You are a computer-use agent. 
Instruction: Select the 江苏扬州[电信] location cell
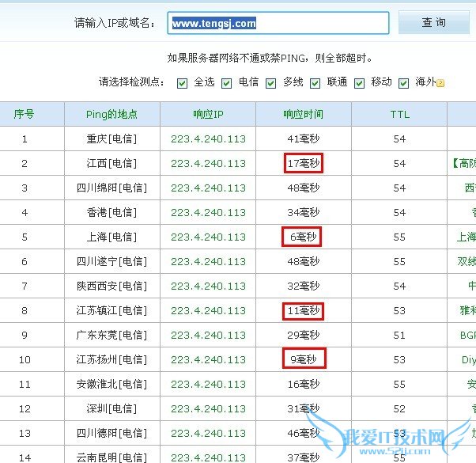[x=111, y=359]
